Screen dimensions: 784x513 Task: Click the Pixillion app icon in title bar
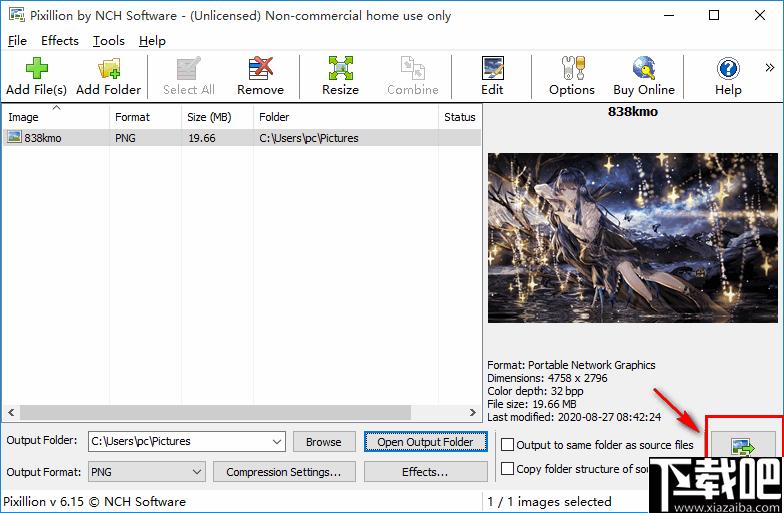[16, 15]
